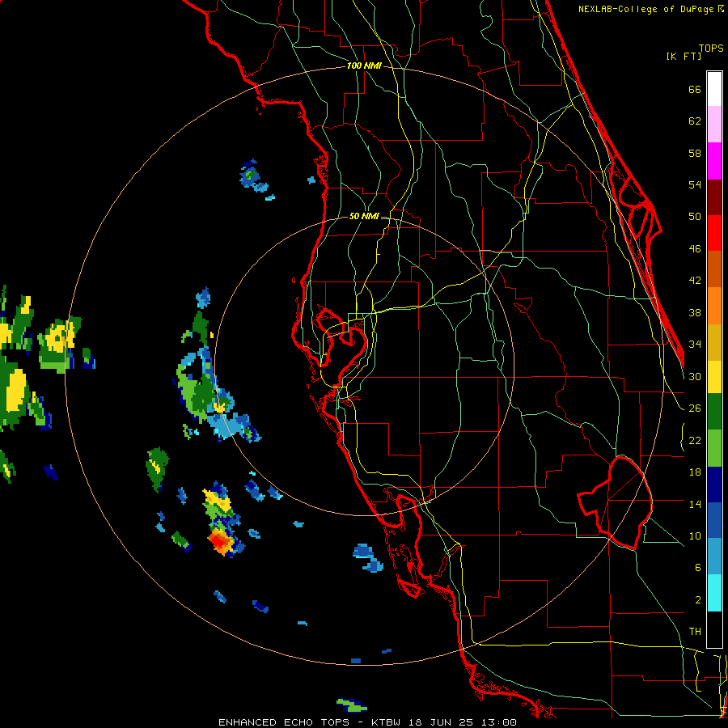Click the legend value "14"
The width and height of the screenshot is (728, 728).
695,504
